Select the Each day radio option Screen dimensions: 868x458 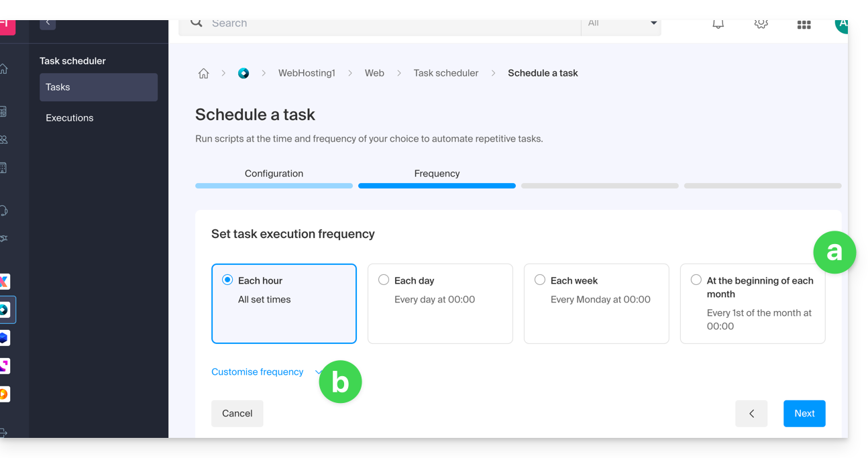pyautogui.click(x=384, y=280)
